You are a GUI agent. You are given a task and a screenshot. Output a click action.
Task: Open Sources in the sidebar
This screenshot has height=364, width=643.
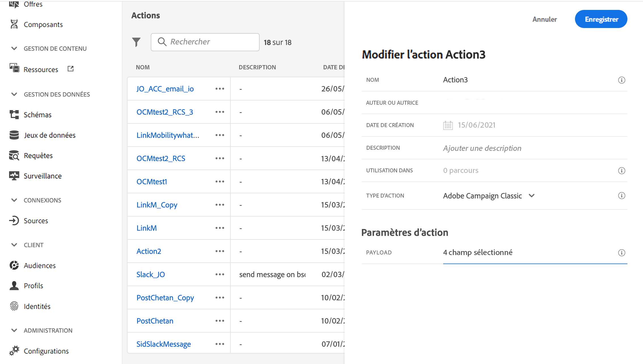pos(36,221)
